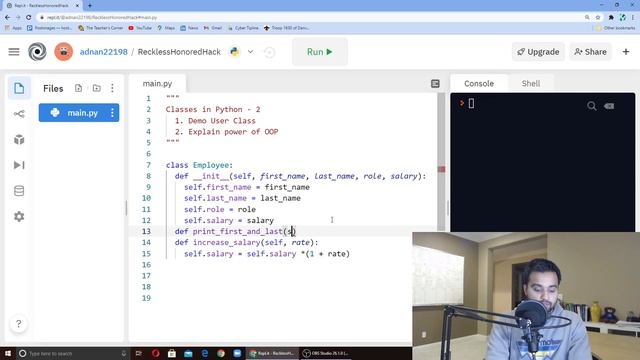Close the Replit browser tab
Image resolution: width=640 pixels, height=360 pixels.
coord(78,5)
